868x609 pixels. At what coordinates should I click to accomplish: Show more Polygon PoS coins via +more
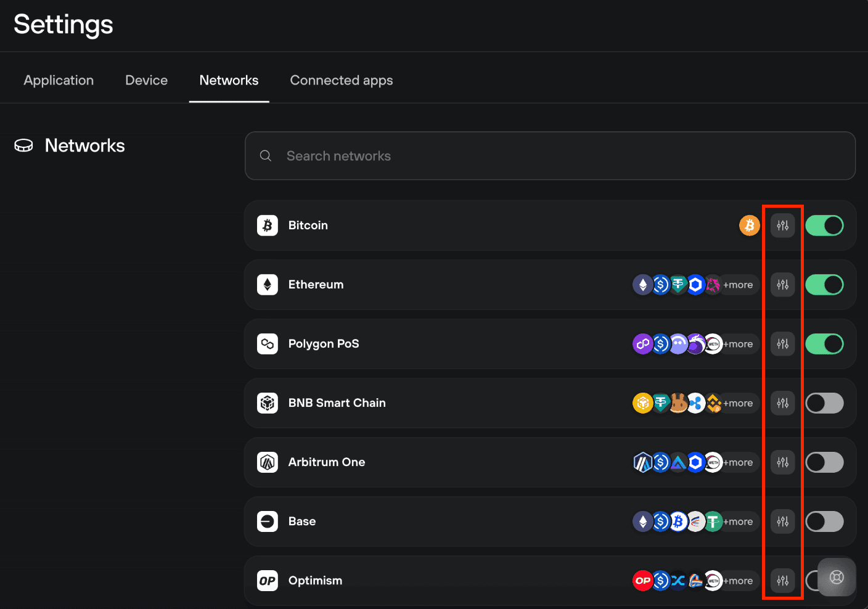(x=738, y=344)
